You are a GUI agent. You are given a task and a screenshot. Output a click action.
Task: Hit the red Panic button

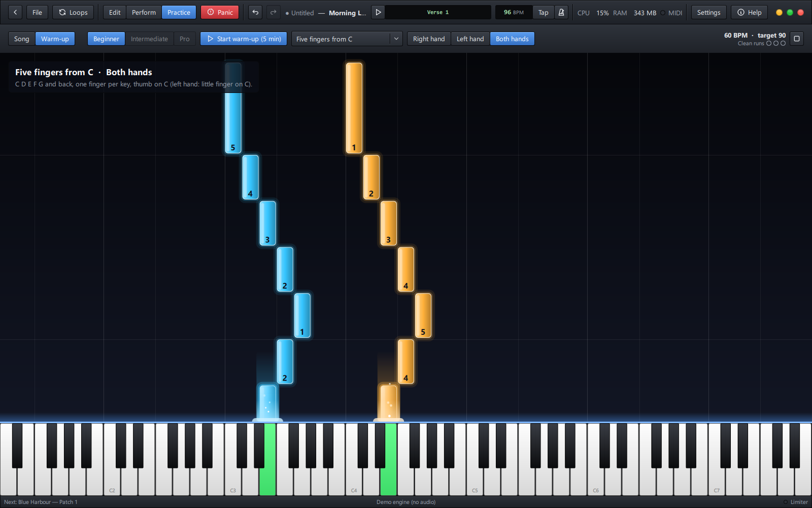(x=220, y=12)
